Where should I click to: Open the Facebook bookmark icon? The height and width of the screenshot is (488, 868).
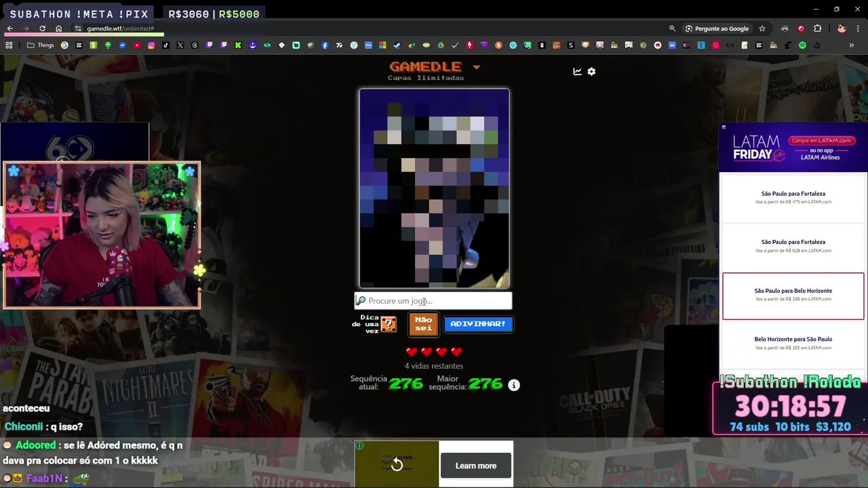[325, 45]
